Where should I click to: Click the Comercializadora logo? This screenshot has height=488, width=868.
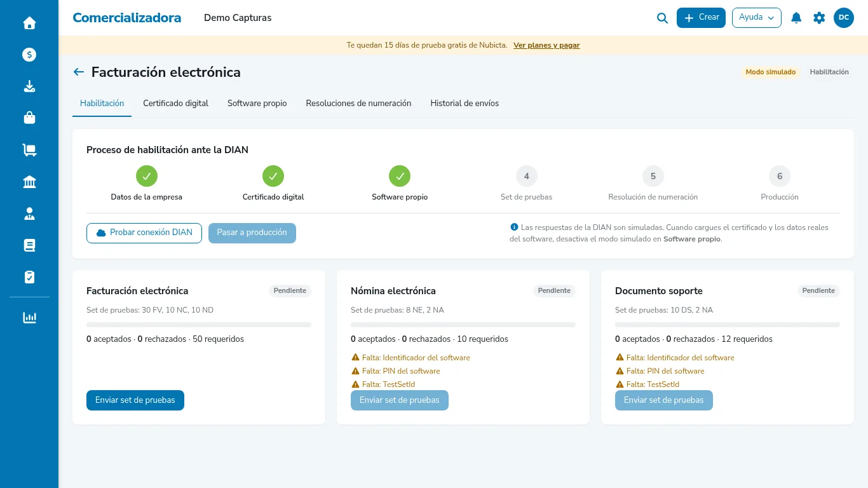tap(127, 18)
